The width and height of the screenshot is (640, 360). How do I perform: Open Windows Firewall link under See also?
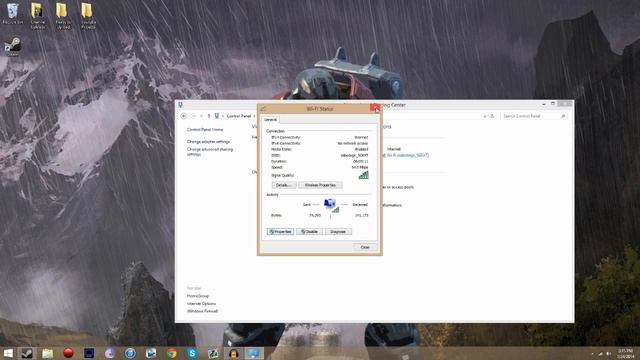[202, 311]
